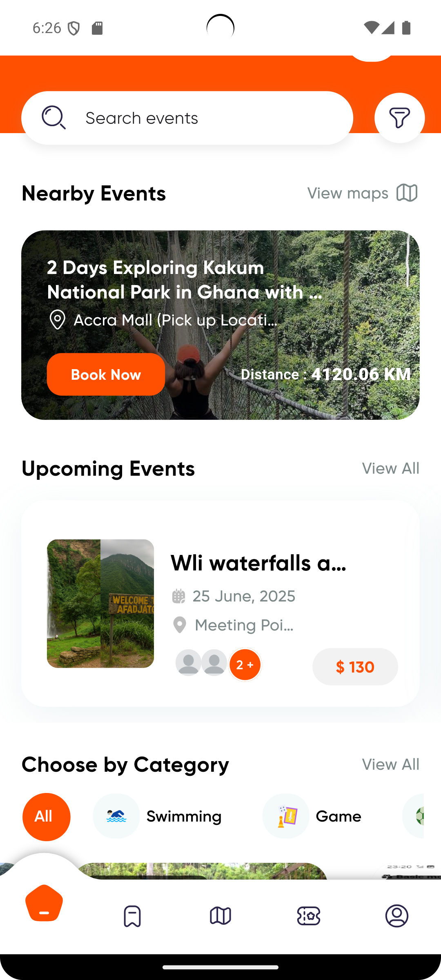441x980 pixels.
Task: Open the bookmarks tab in bottom navigation
Action: click(132, 916)
